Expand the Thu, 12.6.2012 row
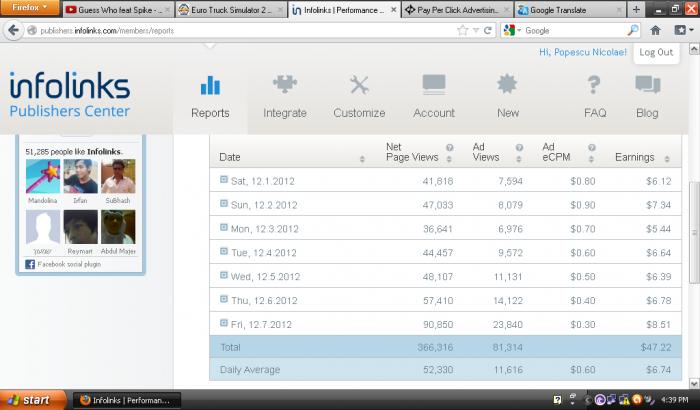 (x=224, y=299)
